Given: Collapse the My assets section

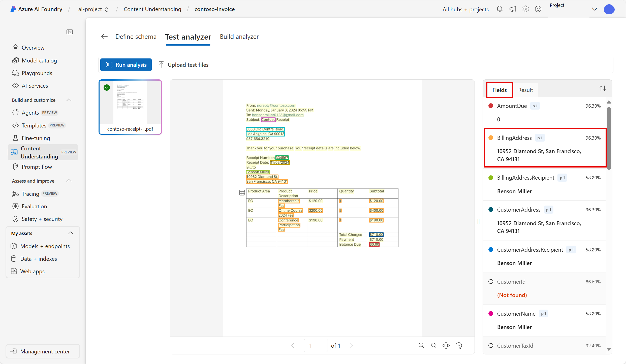Looking at the screenshot, I should tap(71, 233).
